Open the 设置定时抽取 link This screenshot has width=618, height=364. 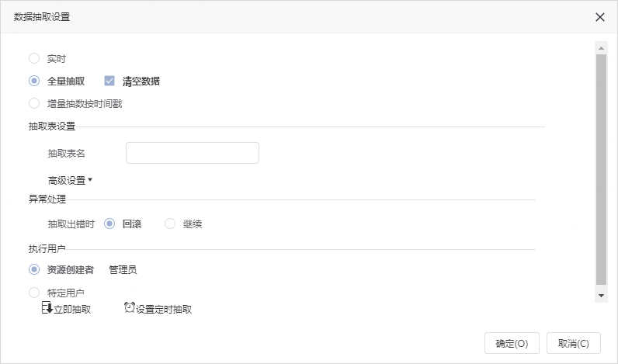(164, 309)
